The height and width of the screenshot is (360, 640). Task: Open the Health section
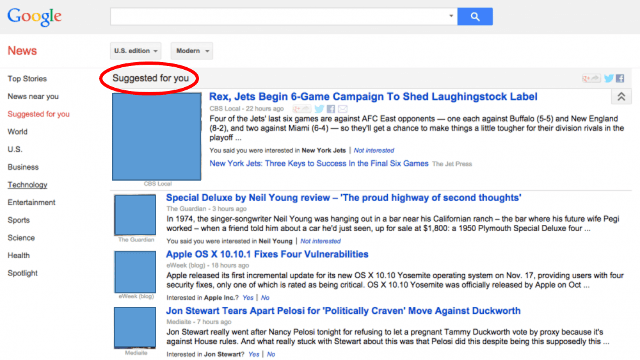coord(18,256)
